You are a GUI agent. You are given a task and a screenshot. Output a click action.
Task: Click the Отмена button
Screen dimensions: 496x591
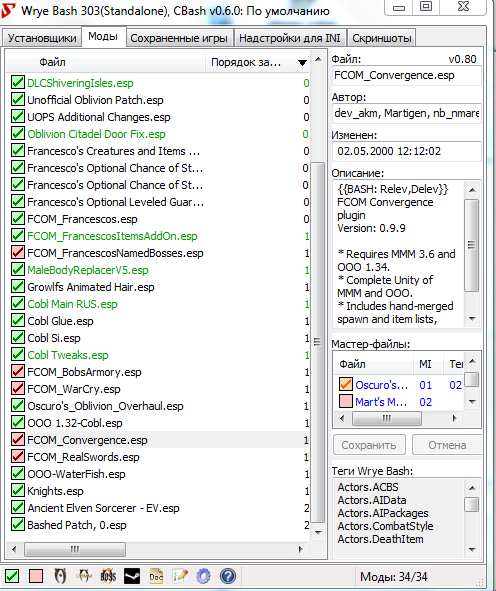tap(447, 445)
